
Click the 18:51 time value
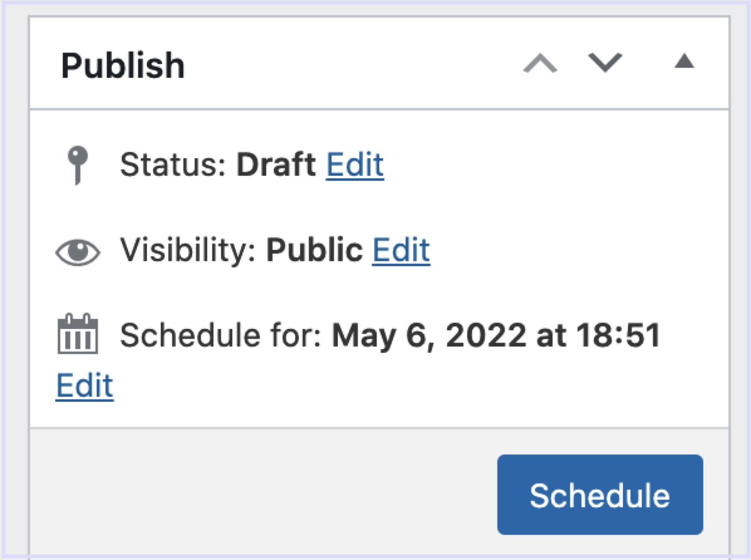[619, 335]
